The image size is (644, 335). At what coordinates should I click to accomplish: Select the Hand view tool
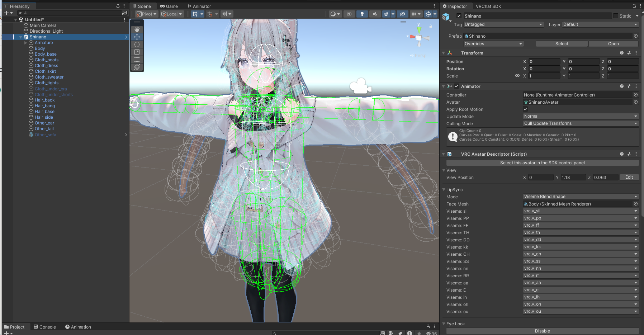pos(137,29)
